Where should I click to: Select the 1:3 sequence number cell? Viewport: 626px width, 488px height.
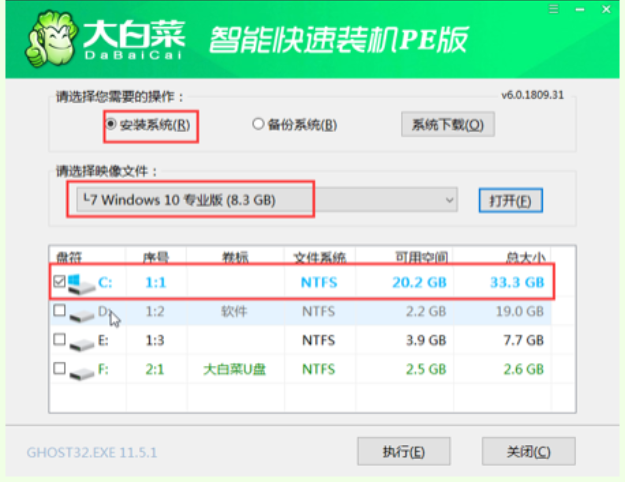pyautogui.click(x=155, y=340)
